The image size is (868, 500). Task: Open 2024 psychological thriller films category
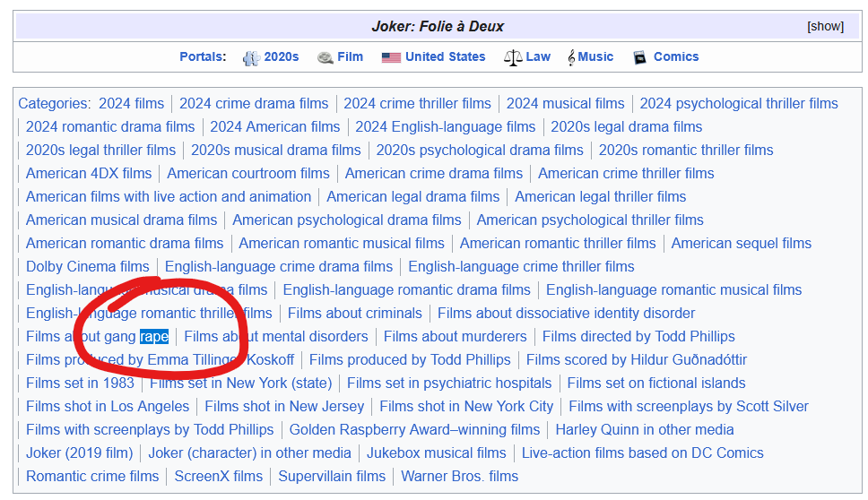[739, 103]
